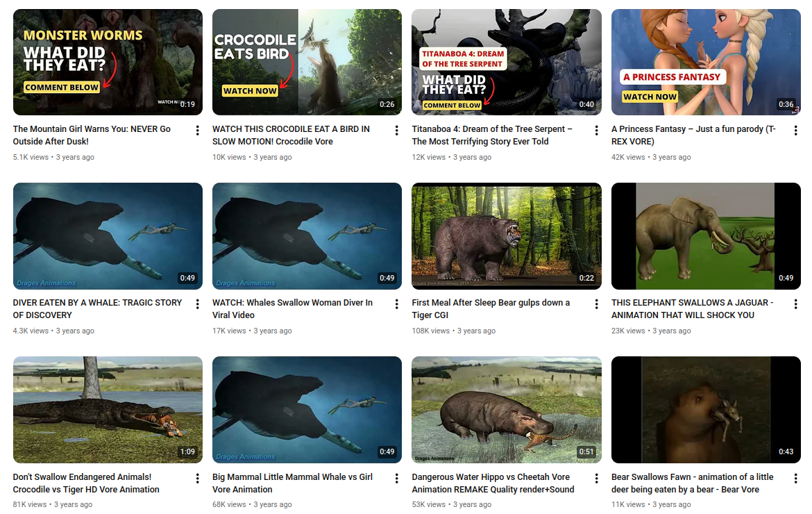Screen dimensions: 812x514
Task: Click the bear and tiger forest thumbnail
Action: pyautogui.click(x=506, y=236)
